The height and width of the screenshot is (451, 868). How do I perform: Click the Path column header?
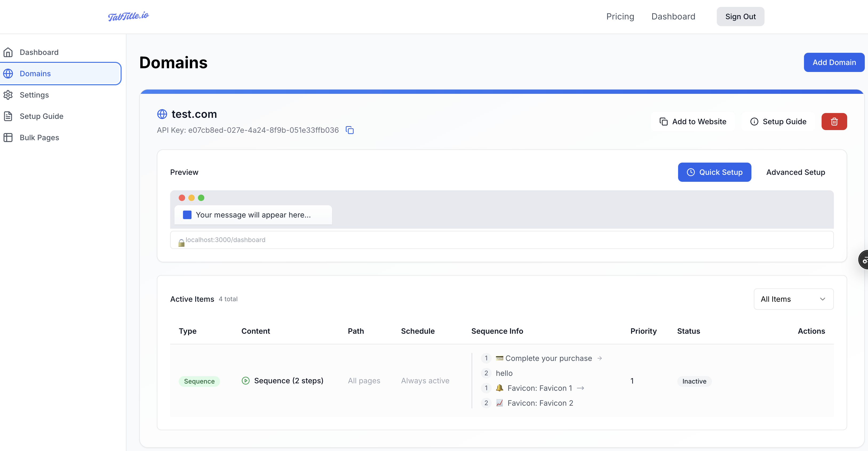click(356, 331)
